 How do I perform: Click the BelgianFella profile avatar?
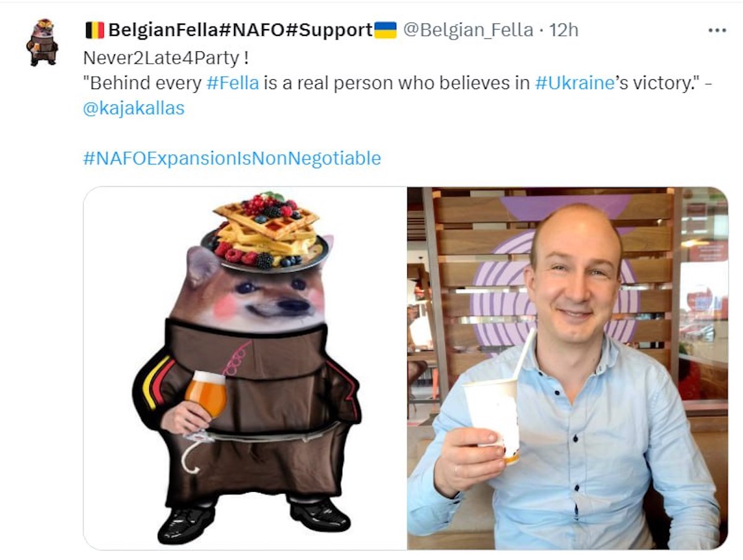click(42, 42)
